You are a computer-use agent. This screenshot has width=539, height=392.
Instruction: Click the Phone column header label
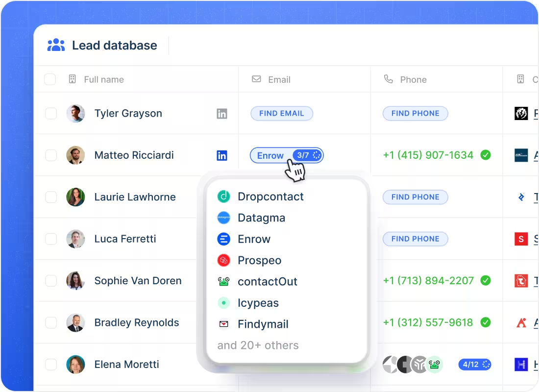(413, 79)
